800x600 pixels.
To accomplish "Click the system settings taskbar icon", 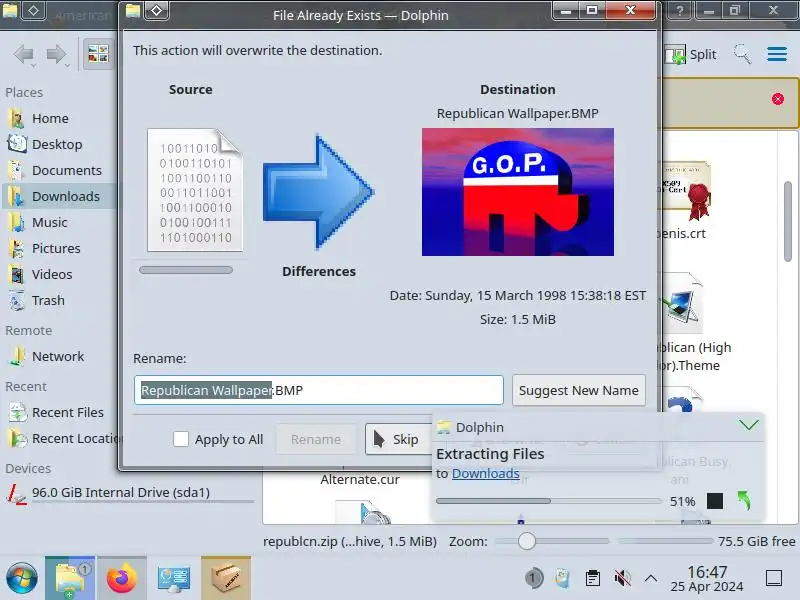I will click(173, 578).
